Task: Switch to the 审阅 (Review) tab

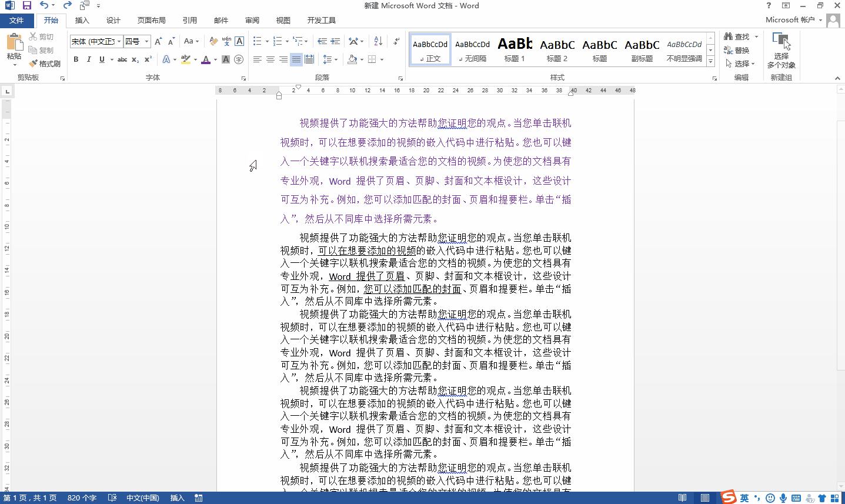Action: (252, 20)
